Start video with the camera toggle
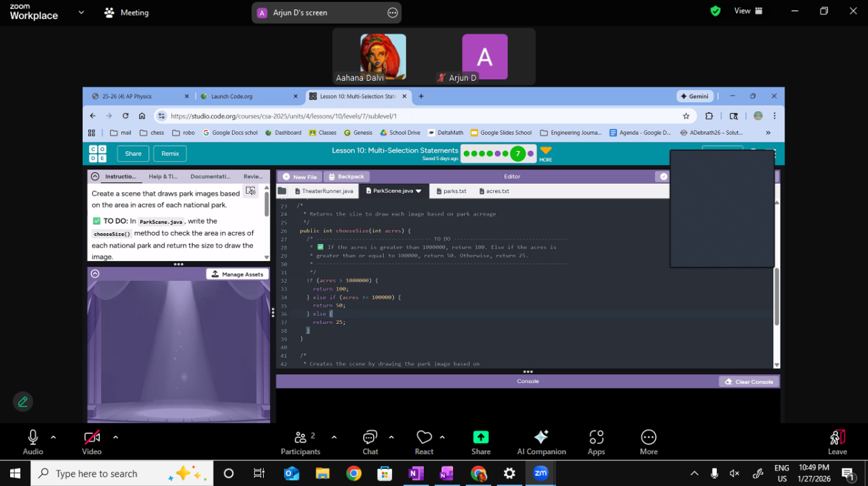Image resolution: width=868 pixels, height=486 pixels. tap(92, 437)
